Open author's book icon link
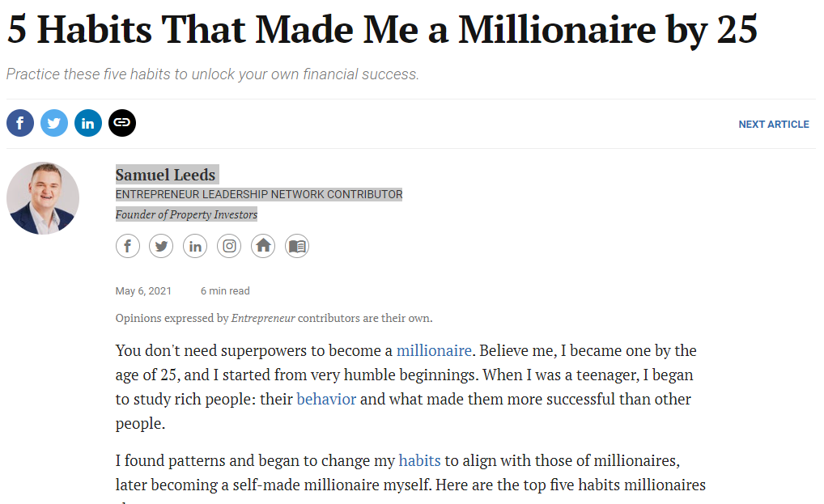Image resolution: width=824 pixels, height=504 pixels. point(297,246)
